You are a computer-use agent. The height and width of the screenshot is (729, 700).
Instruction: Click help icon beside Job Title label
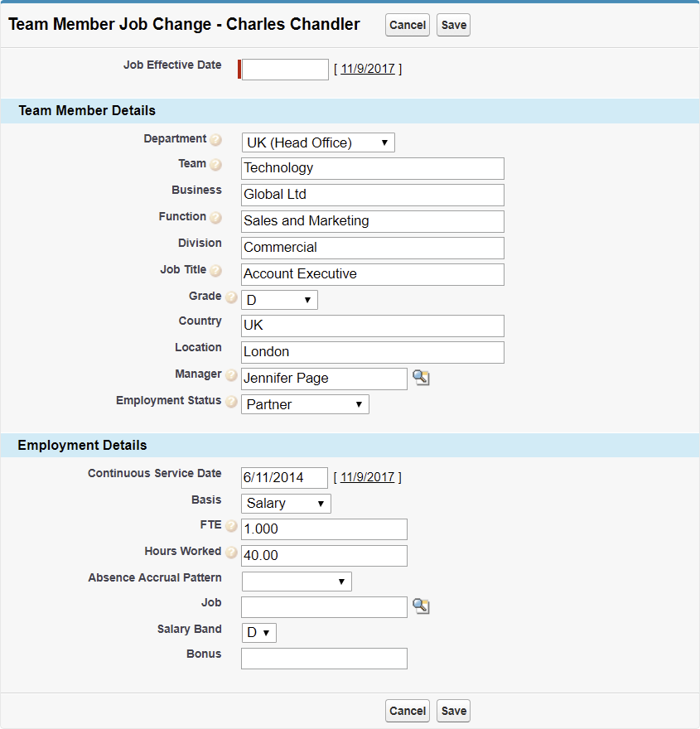[x=215, y=271]
